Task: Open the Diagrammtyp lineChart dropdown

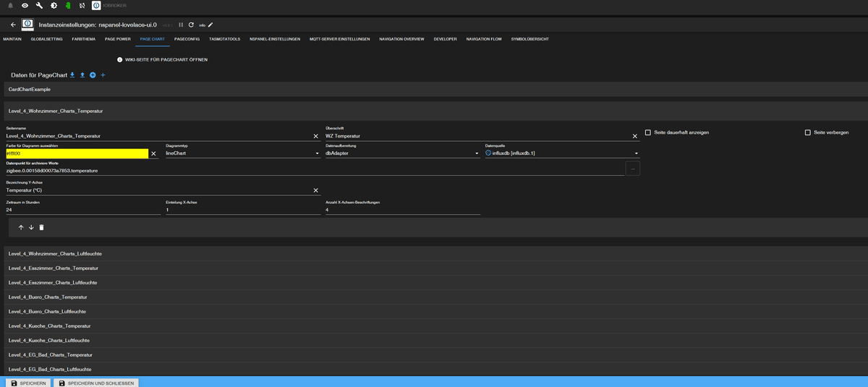Action: pos(242,153)
